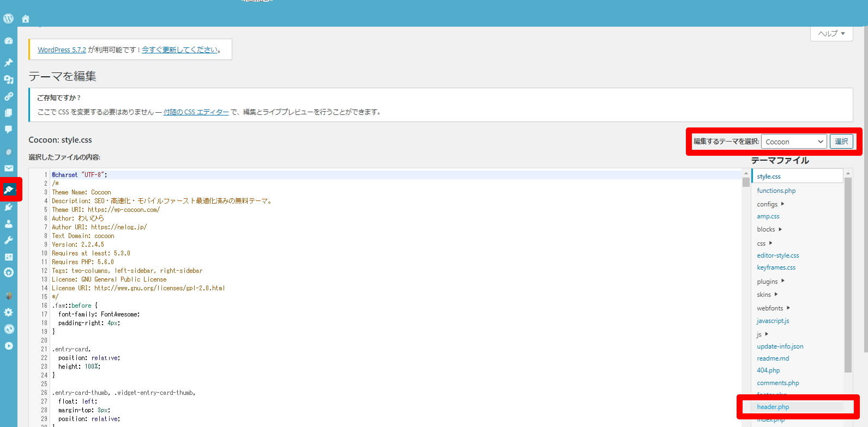868x427 pixels.
Task: Open the Comments bubble icon
Action: 9,130
